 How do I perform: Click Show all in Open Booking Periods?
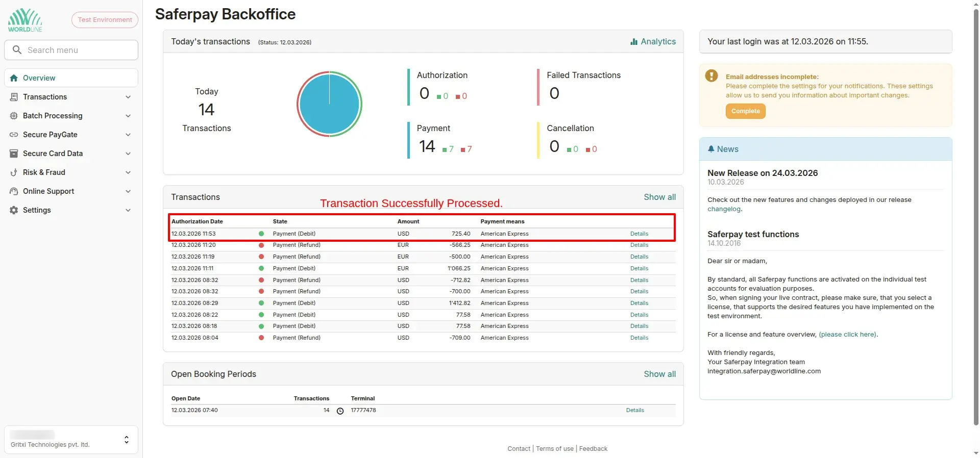click(x=659, y=374)
